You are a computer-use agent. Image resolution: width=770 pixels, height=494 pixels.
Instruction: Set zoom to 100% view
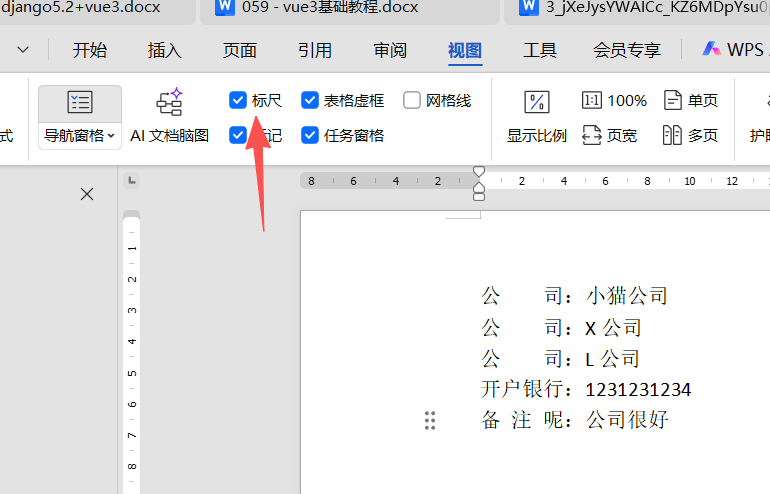tap(615, 100)
